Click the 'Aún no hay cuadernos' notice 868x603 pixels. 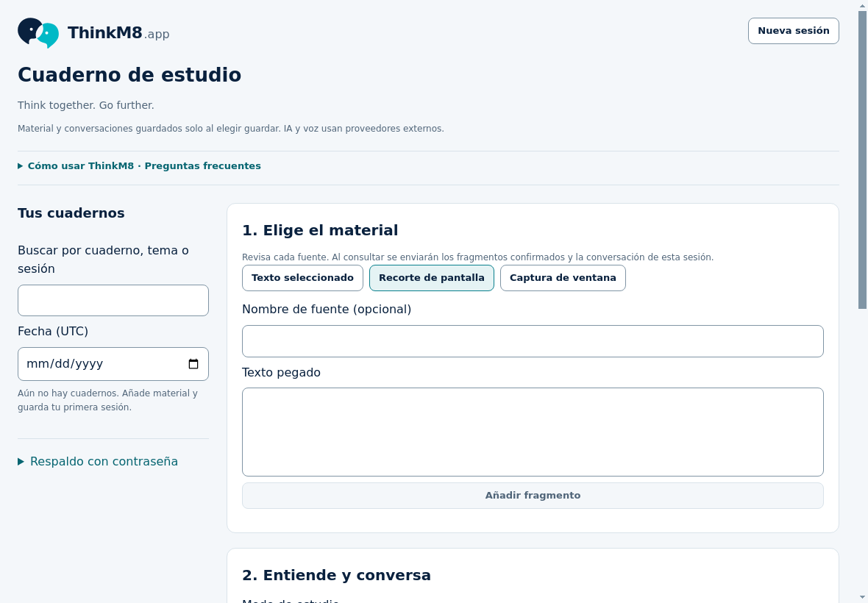(x=107, y=400)
